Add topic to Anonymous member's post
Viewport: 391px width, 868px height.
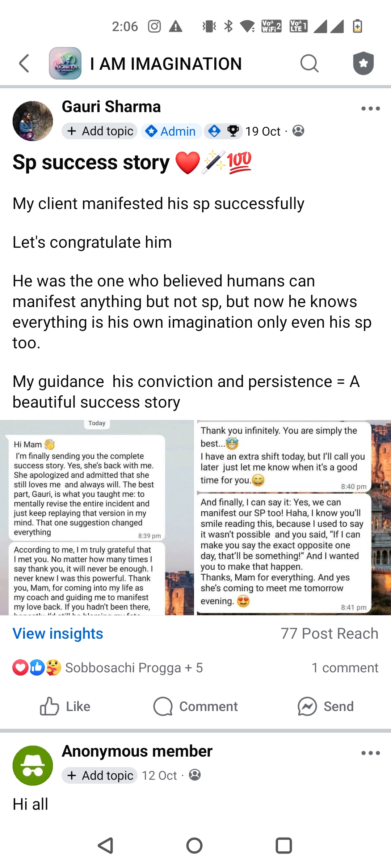(x=100, y=775)
